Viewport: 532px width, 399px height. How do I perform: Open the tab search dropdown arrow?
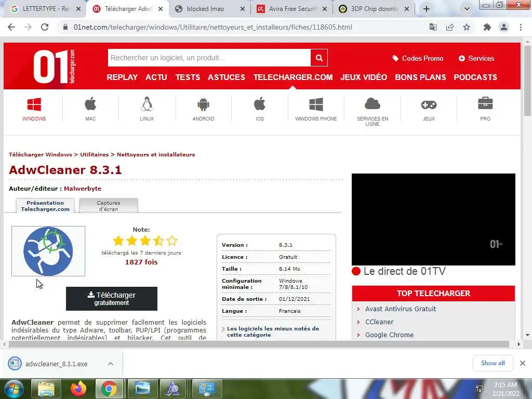click(x=467, y=9)
